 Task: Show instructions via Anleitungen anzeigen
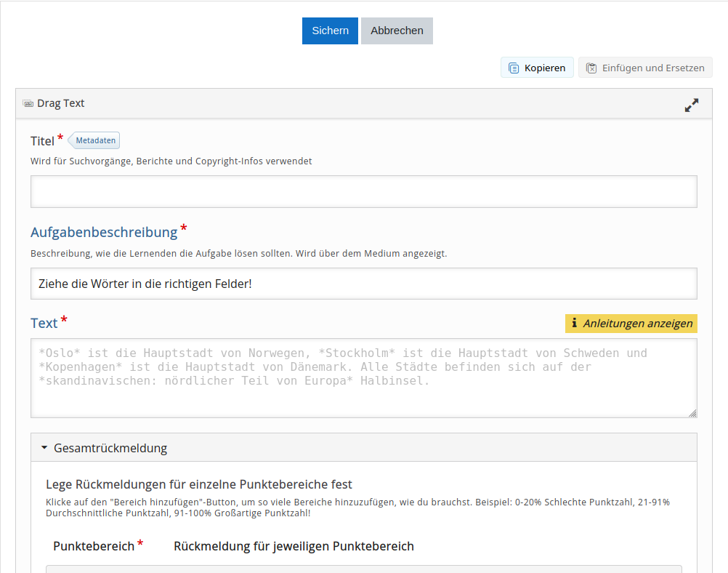click(631, 324)
